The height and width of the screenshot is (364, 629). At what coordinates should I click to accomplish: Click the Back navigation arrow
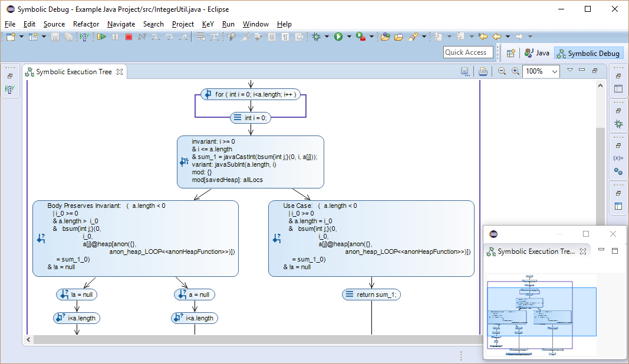496,37
